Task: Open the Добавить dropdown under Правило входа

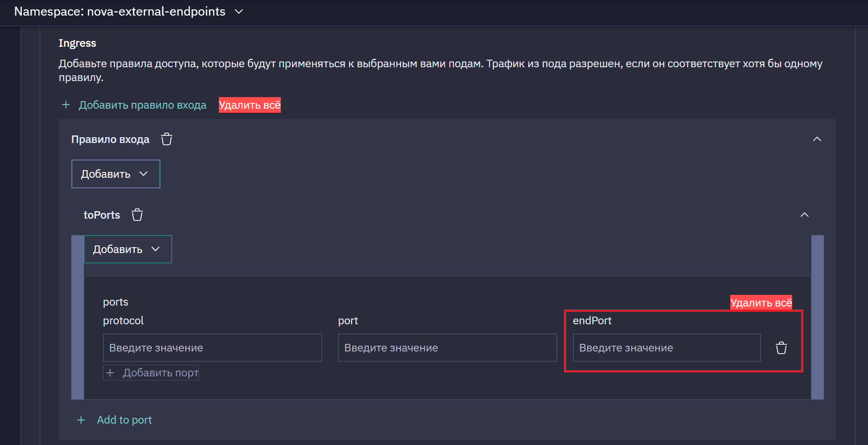Action: 116,174
